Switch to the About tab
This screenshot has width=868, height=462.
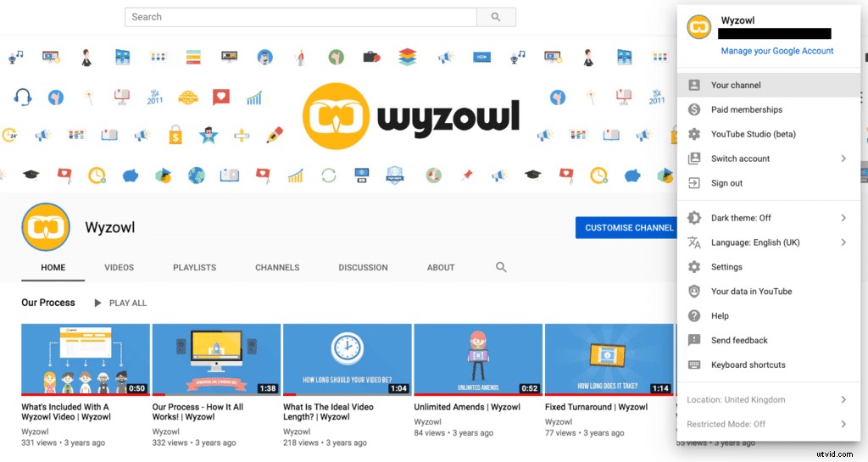[x=441, y=267]
